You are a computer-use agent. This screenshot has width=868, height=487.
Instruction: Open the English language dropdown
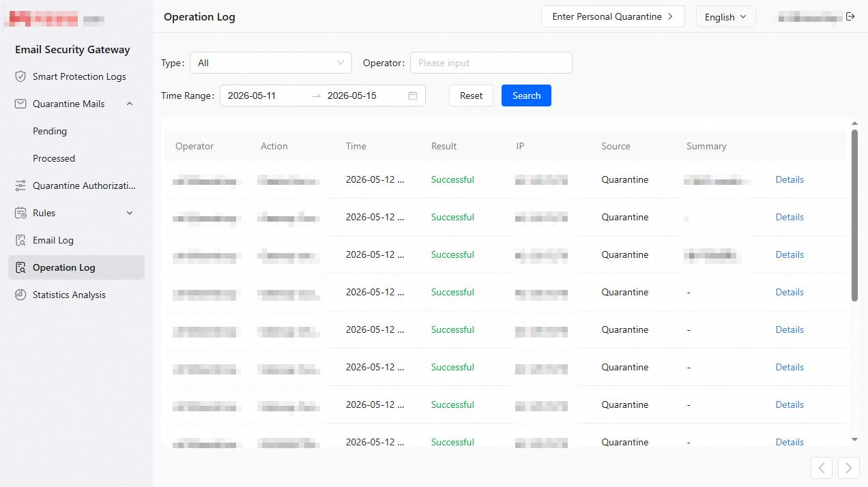coord(725,16)
